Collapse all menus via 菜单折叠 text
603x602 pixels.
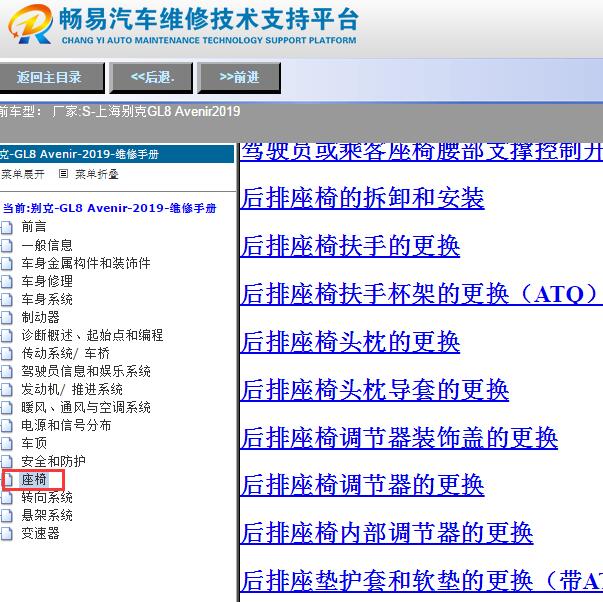pos(97,174)
